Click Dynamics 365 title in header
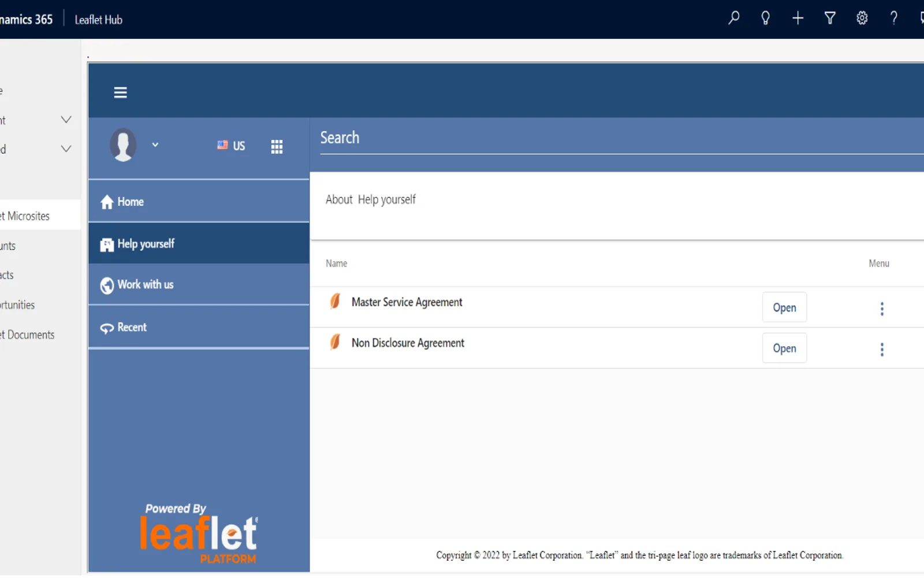 coord(26,20)
